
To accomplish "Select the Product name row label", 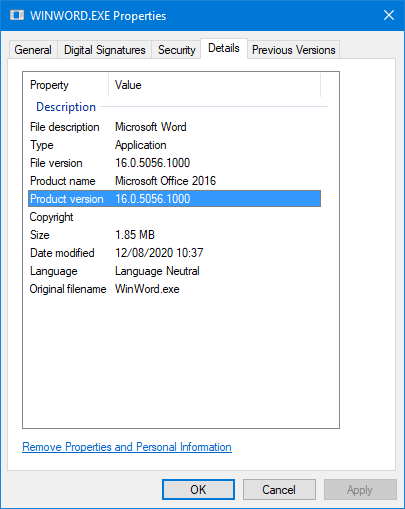I will (63, 181).
